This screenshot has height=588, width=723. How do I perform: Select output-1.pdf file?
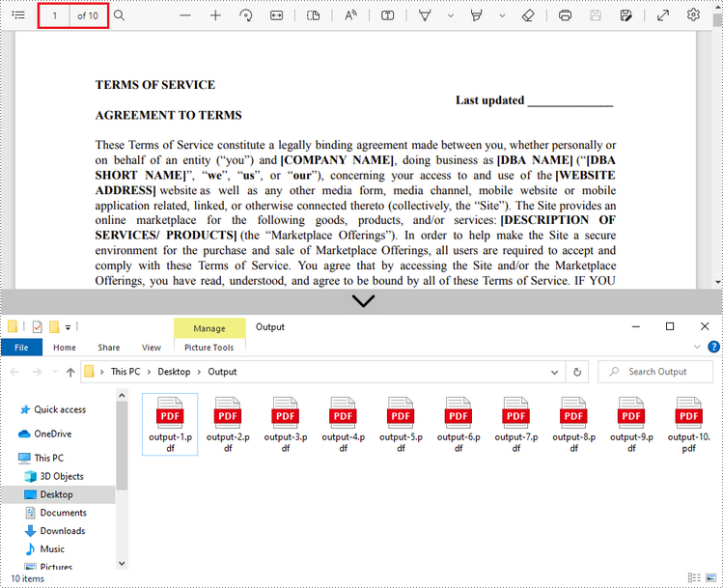point(170,424)
